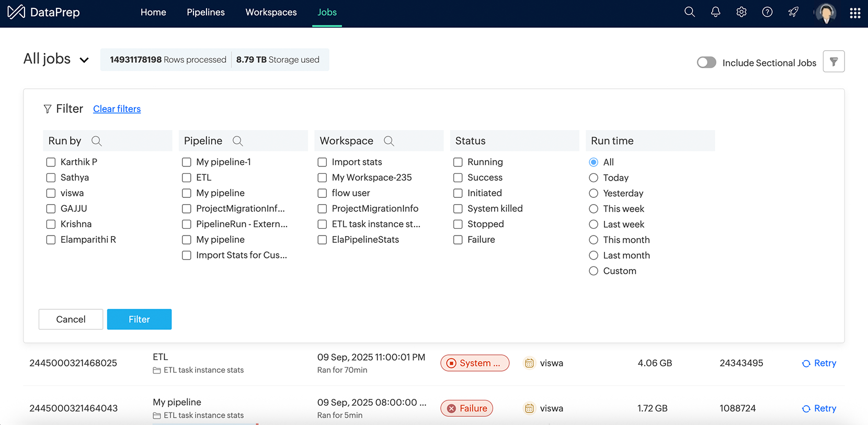This screenshot has height=425, width=868.
Task: Open the settings gear icon
Action: (741, 12)
